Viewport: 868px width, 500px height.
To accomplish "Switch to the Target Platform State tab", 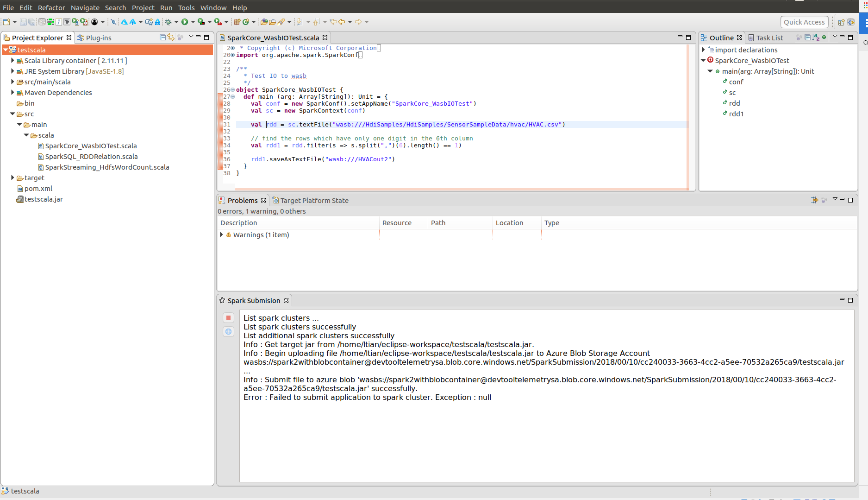I will (x=315, y=200).
